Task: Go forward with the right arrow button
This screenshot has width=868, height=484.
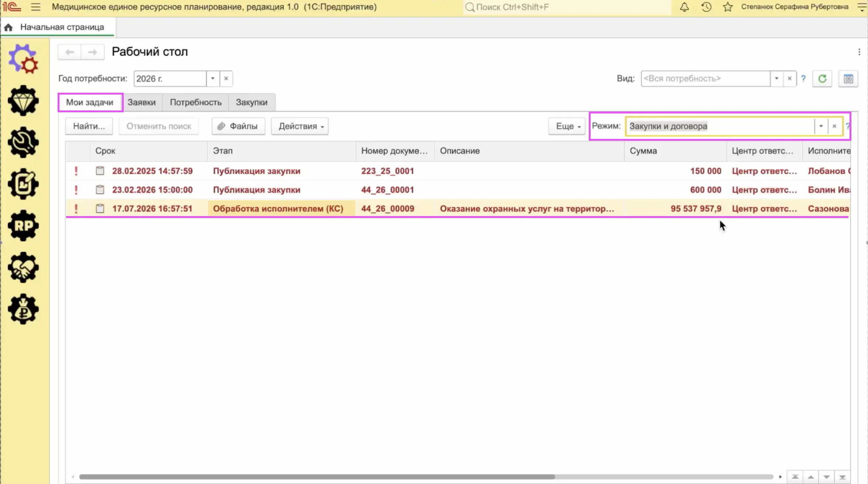Action: point(92,52)
